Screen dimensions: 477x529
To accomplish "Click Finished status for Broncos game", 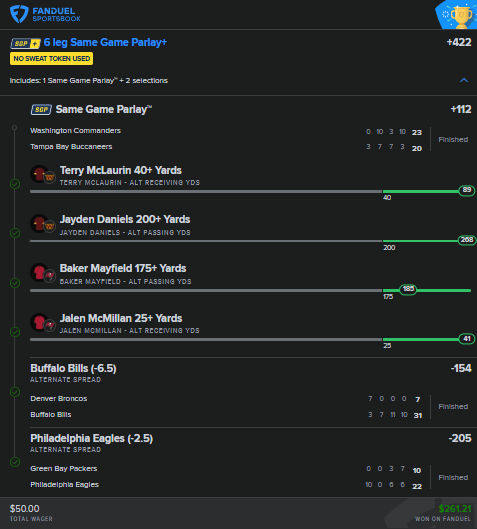I will point(453,407).
